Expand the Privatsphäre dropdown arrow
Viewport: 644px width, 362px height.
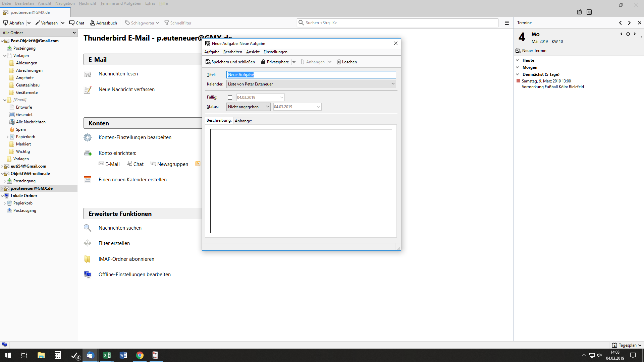(294, 62)
